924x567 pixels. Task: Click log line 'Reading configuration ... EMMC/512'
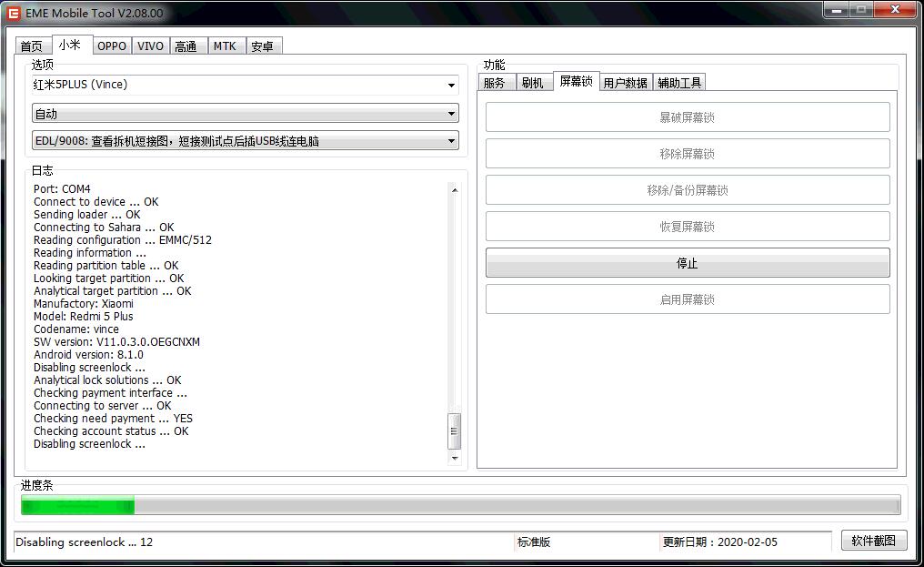(x=123, y=240)
